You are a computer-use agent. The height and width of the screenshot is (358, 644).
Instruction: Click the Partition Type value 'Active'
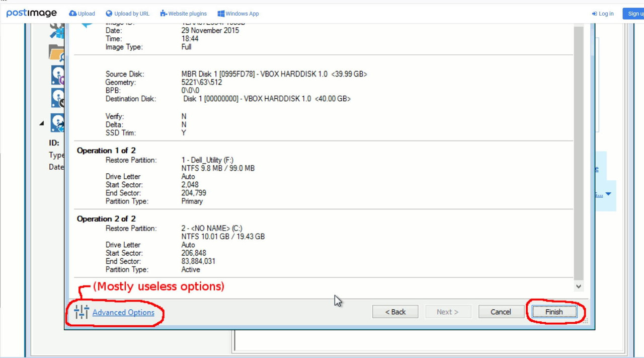[x=191, y=270]
